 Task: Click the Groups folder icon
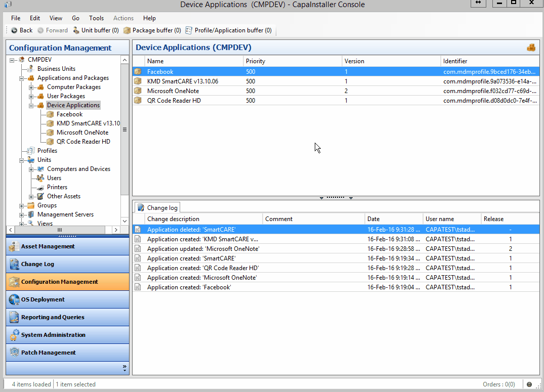click(x=31, y=205)
